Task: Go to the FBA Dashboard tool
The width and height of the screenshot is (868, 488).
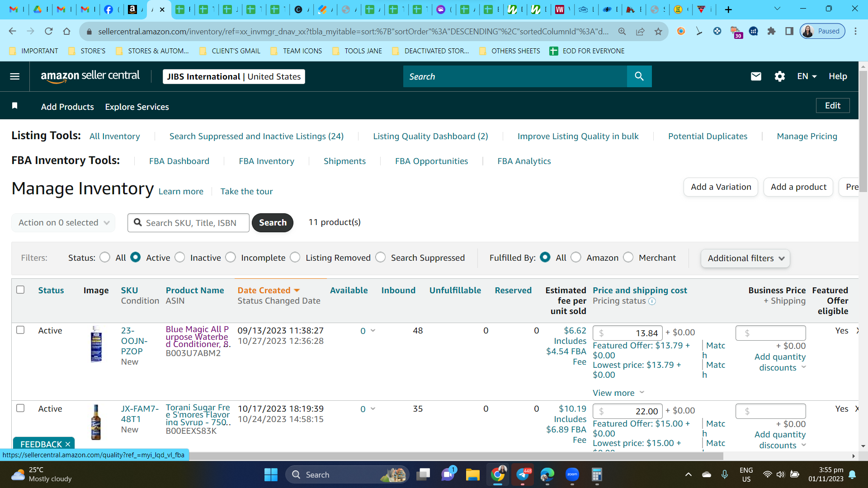Action: coord(179,161)
